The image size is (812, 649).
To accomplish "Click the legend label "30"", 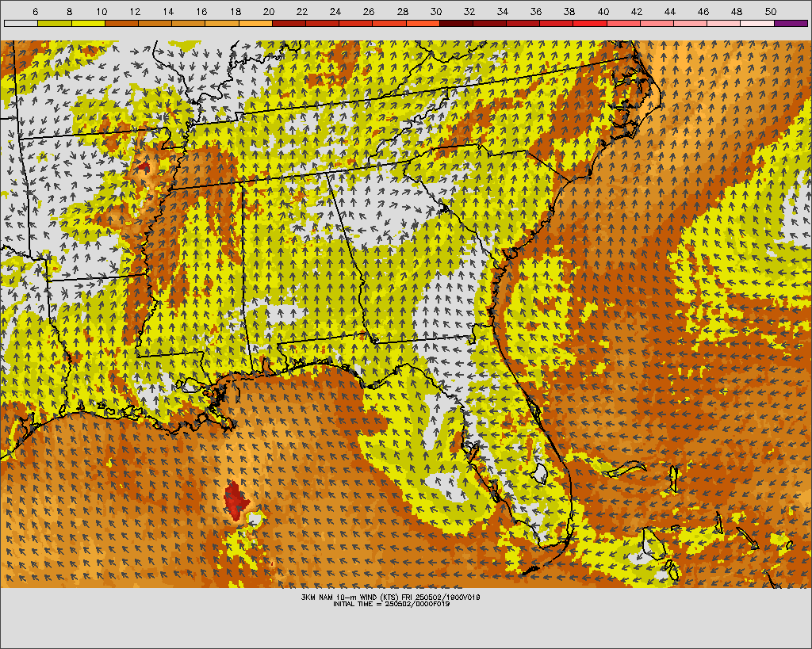I will [x=436, y=11].
